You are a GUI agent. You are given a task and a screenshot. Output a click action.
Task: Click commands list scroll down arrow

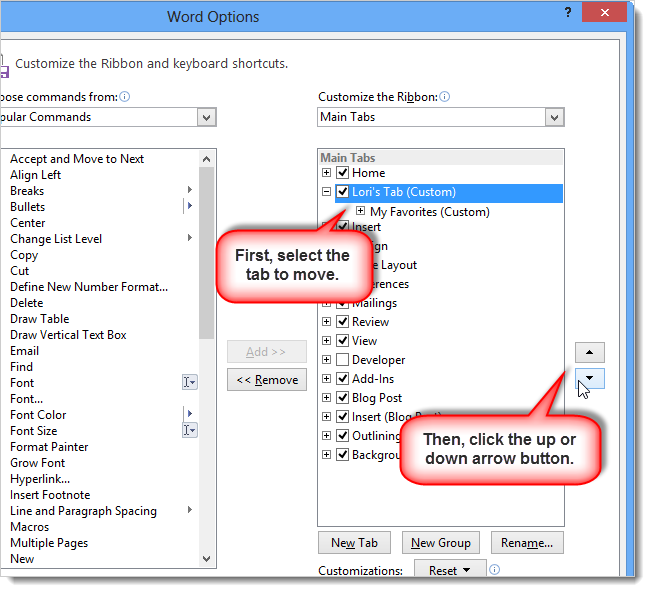tap(206, 559)
